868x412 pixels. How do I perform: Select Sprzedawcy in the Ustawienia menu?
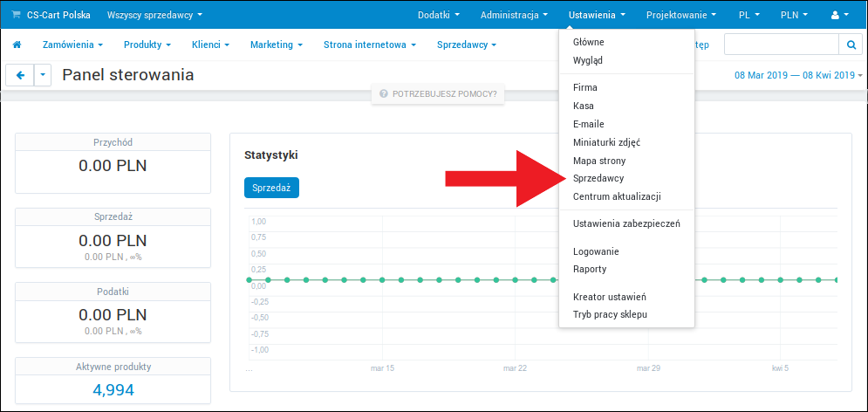598,178
